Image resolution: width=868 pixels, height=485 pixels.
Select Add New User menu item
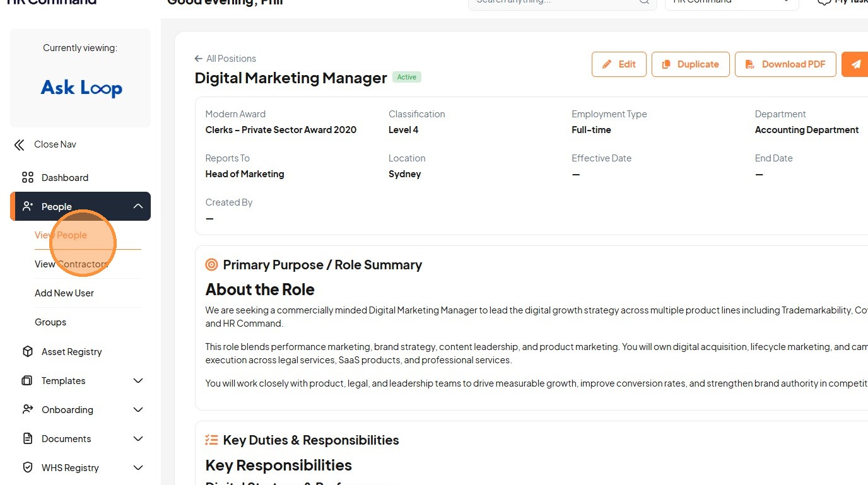tap(64, 293)
